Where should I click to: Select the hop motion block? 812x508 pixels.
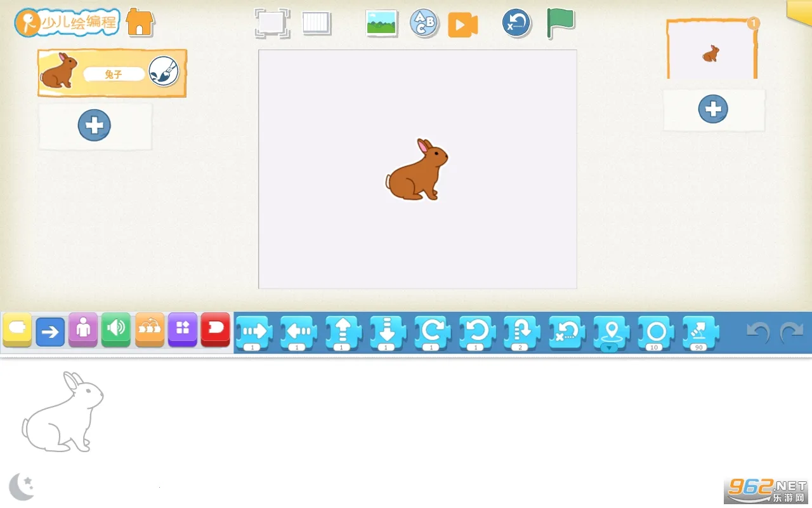point(521,331)
